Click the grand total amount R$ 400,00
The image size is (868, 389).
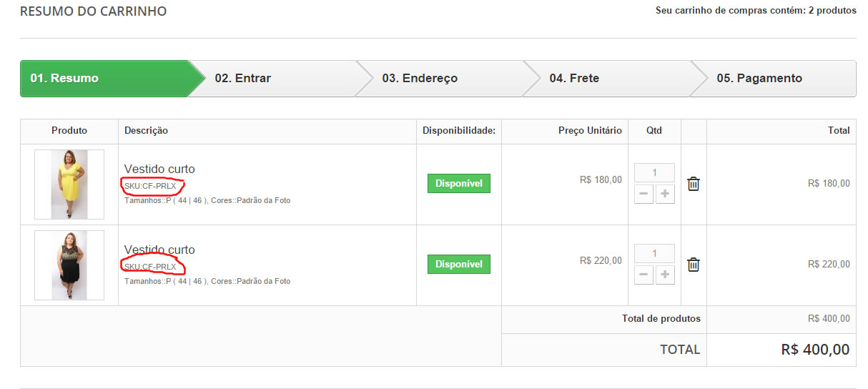tap(815, 350)
